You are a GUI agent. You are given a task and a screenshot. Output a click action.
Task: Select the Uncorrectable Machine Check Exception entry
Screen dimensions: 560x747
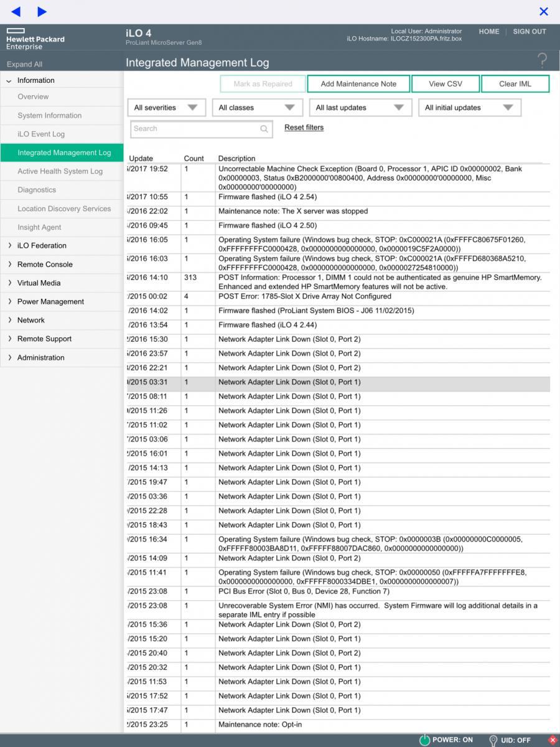[x=338, y=178]
